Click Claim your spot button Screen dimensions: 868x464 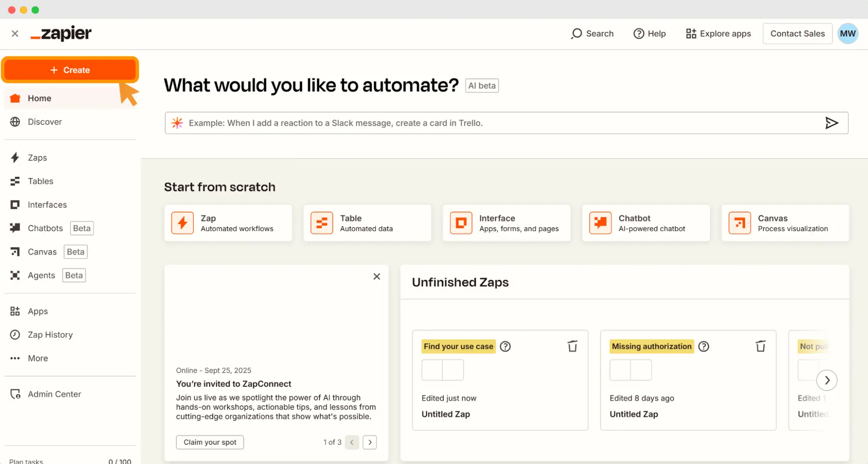click(210, 442)
